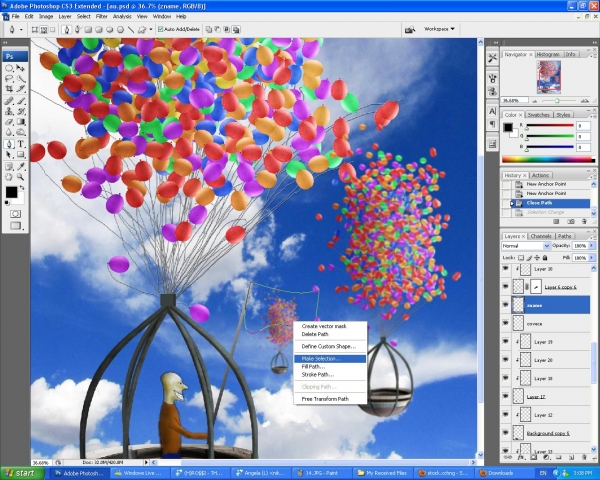Click the Windows Start button
The width and height of the screenshot is (600, 480).
click(22, 473)
